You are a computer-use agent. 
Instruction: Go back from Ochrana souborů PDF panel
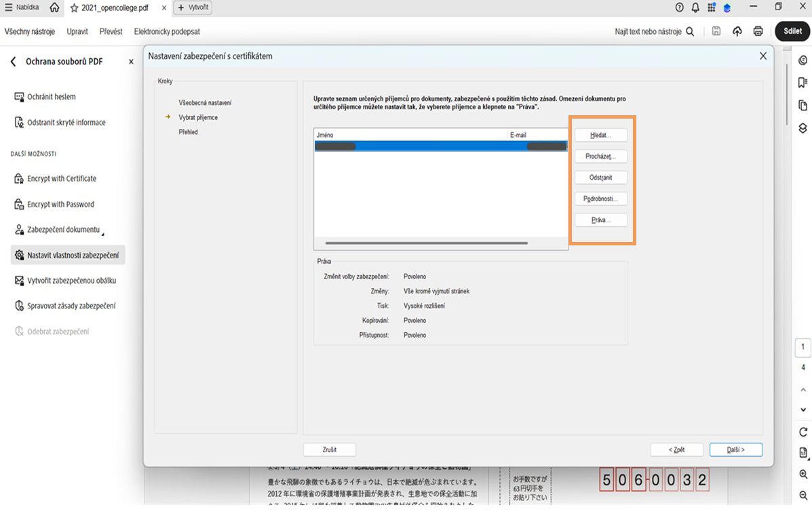(x=13, y=62)
